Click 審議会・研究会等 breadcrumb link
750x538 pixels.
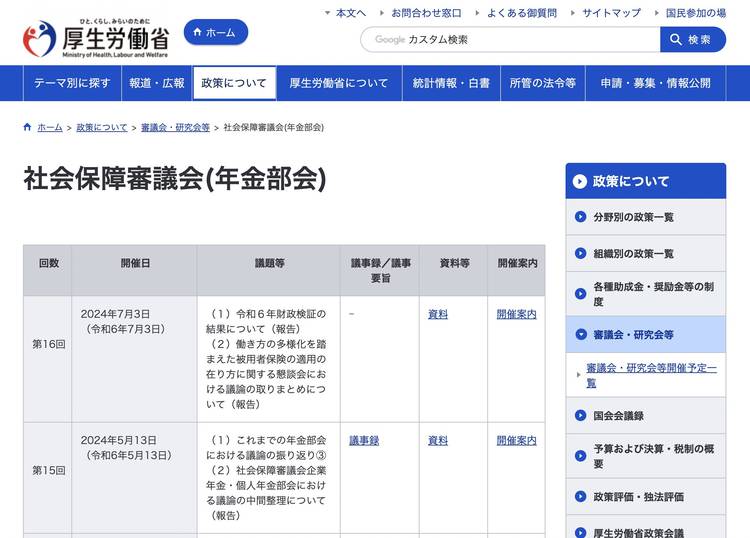coord(175,128)
